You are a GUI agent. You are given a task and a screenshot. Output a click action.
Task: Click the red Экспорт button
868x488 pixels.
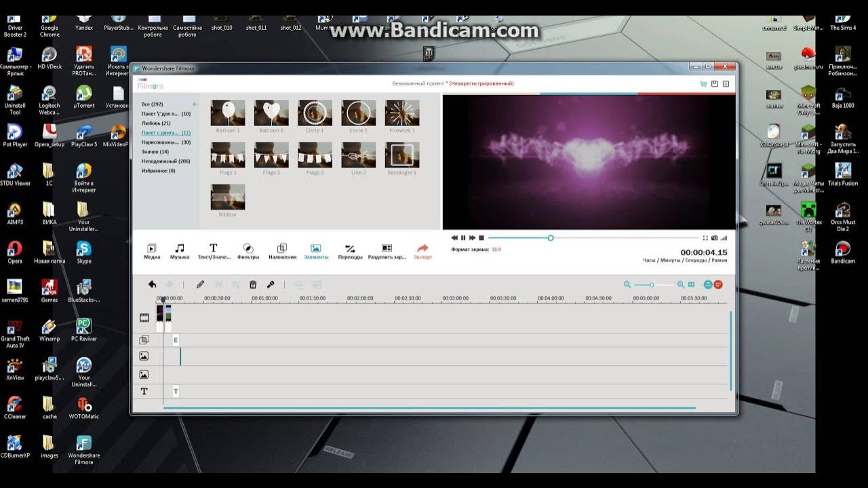click(x=423, y=251)
